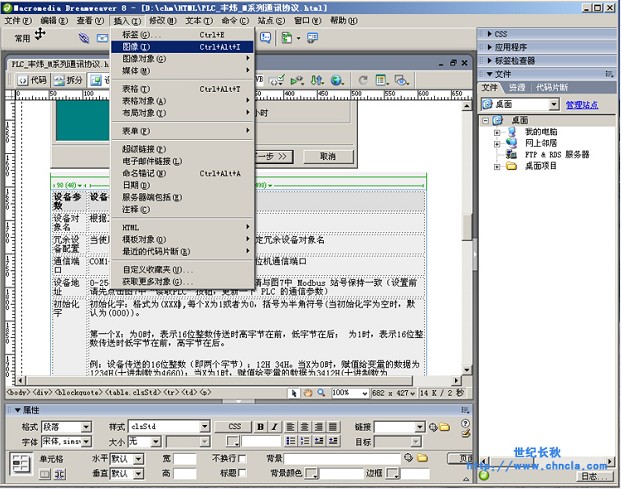The image size is (621, 489).
Task: Click the Properties panel help icon
Action: pos(465,423)
